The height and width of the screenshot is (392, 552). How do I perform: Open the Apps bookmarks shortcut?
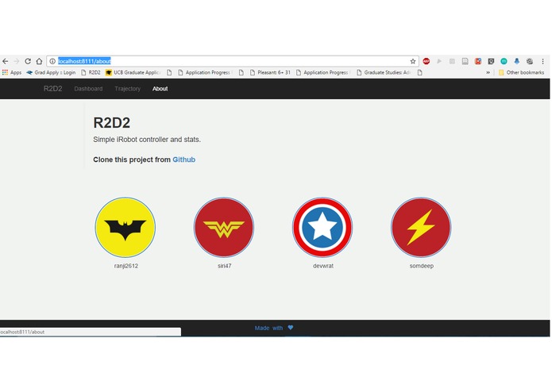[12, 72]
